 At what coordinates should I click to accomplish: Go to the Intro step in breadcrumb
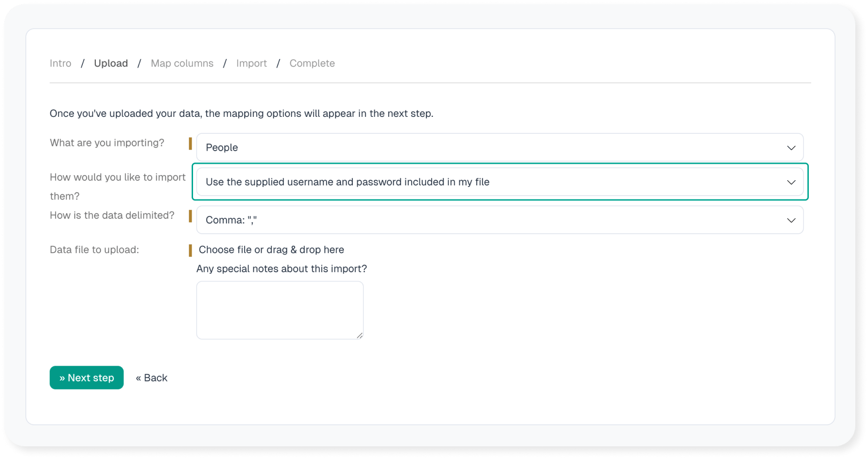pos(61,63)
